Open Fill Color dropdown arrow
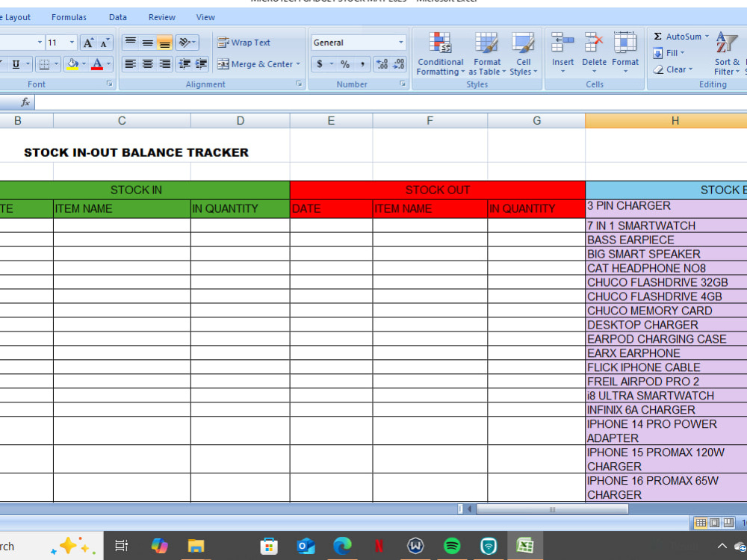The height and width of the screenshot is (560, 747). 84,63
